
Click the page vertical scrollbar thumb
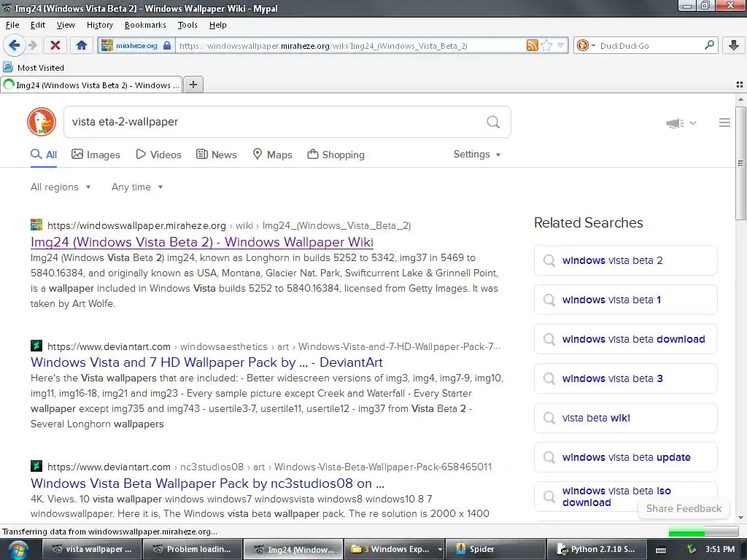tap(740, 163)
